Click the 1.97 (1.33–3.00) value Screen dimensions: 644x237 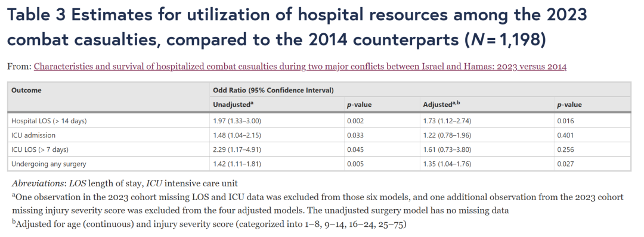coord(237,121)
